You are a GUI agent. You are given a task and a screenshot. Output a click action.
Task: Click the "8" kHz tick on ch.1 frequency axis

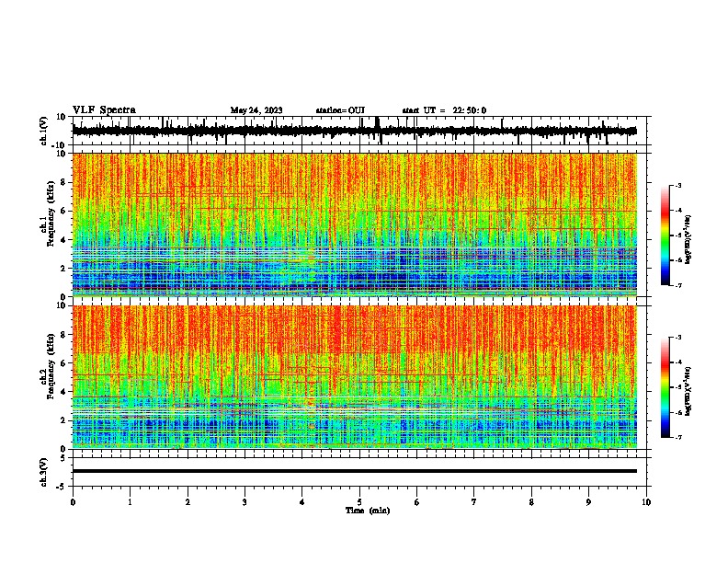coord(63,182)
